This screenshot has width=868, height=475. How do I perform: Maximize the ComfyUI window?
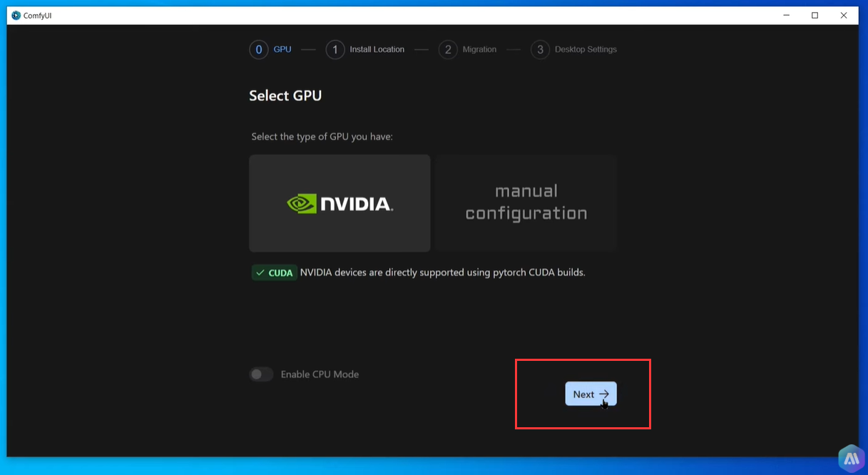815,15
